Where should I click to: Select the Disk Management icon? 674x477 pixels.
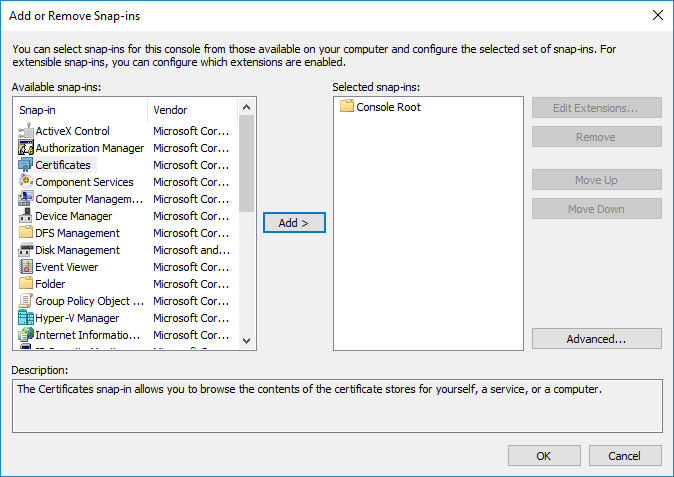click(26, 250)
